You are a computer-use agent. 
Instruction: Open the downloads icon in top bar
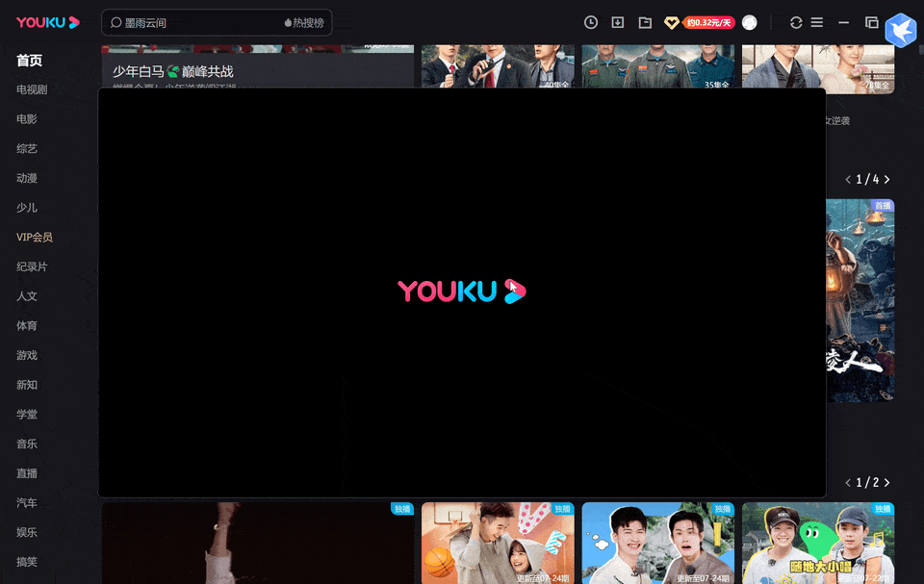[x=618, y=22]
